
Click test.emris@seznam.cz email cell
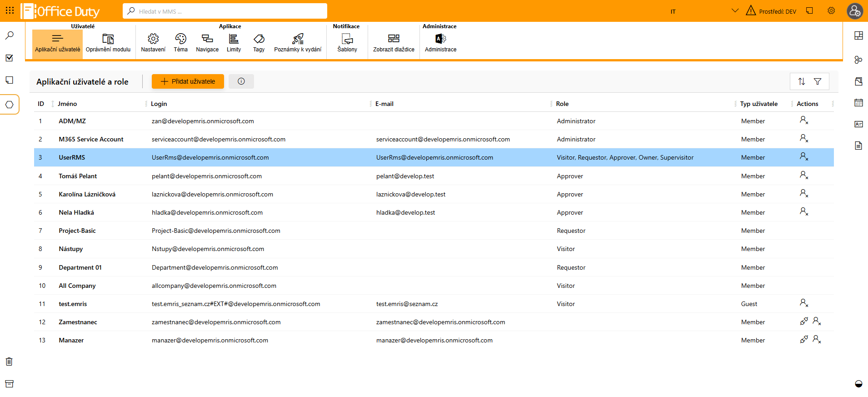[407, 304]
